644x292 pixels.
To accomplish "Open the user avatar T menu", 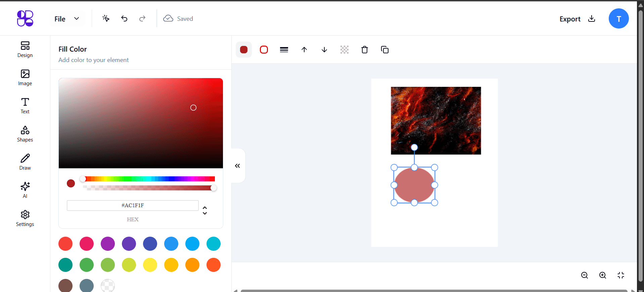I will coord(618,18).
